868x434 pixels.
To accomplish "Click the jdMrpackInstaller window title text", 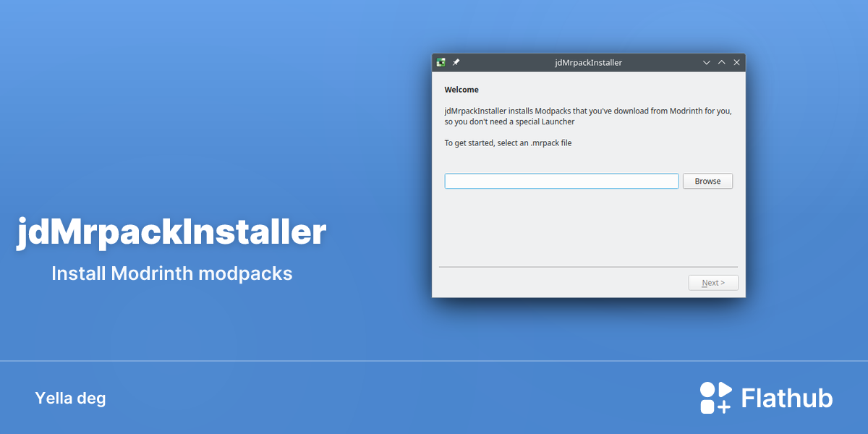I will click(588, 63).
